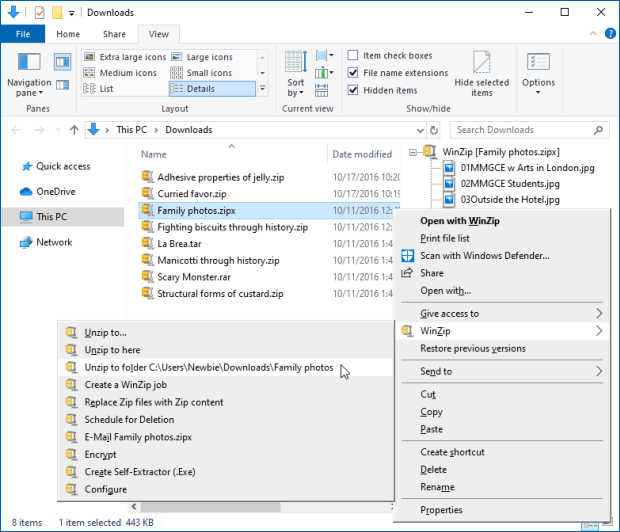Click inside Search Downloads box
This screenshot has height=532, width=620.
[522, 130]
